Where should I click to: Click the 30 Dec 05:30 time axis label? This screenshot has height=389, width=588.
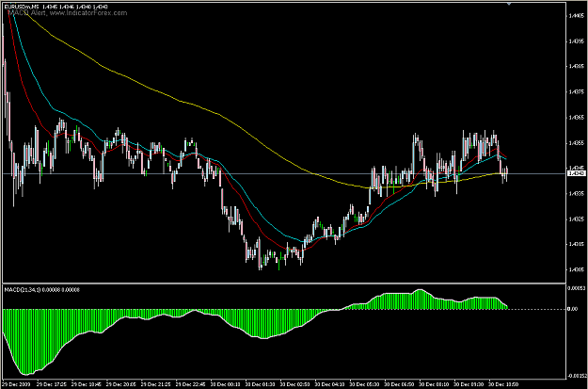363,384
